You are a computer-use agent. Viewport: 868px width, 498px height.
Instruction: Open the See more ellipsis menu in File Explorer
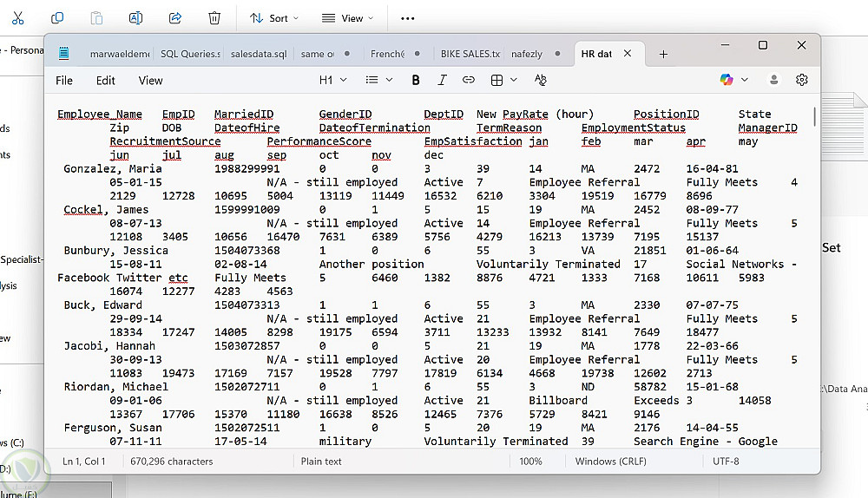coord(407,18)
